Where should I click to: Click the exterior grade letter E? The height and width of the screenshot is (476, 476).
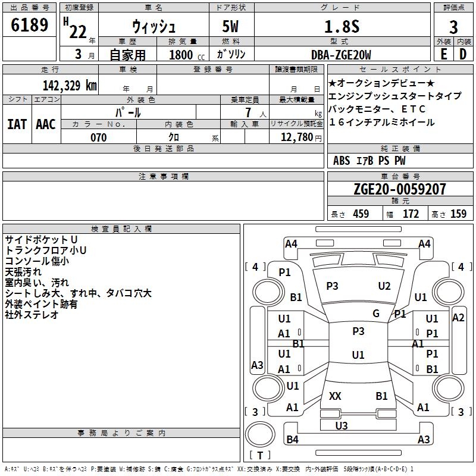[x=443, y=54]
